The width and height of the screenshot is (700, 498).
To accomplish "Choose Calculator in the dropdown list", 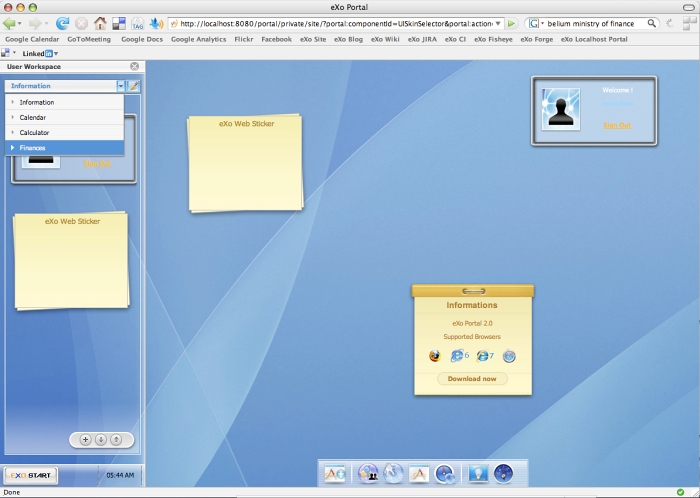I will (x=34, y=133).
